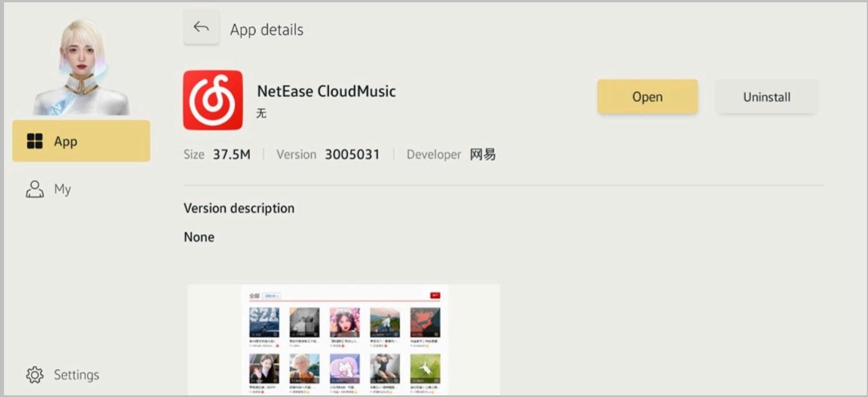This screenshot has height=397, width=868.
Task: Switch to the My section label
Action: pyautogui.click(x=62, y=189)
